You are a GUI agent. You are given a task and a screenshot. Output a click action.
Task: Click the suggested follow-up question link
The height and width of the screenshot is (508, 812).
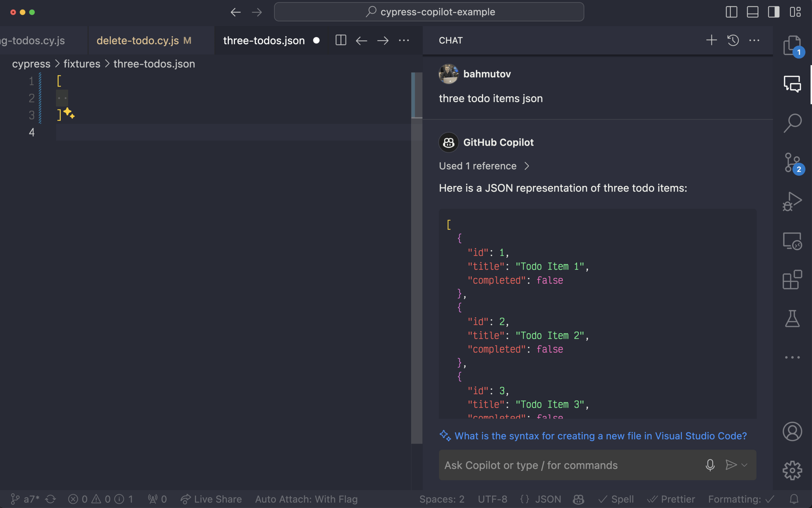[x=600, y=436]
